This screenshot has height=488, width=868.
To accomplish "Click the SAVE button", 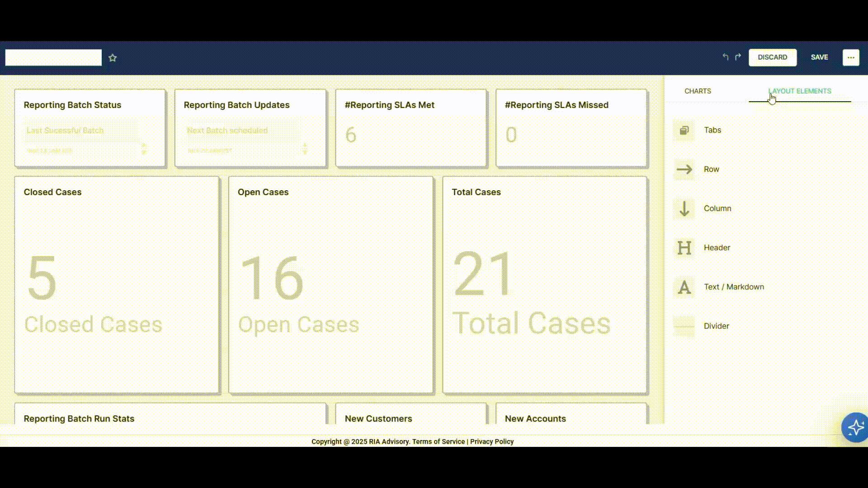I will pos(819,57).
